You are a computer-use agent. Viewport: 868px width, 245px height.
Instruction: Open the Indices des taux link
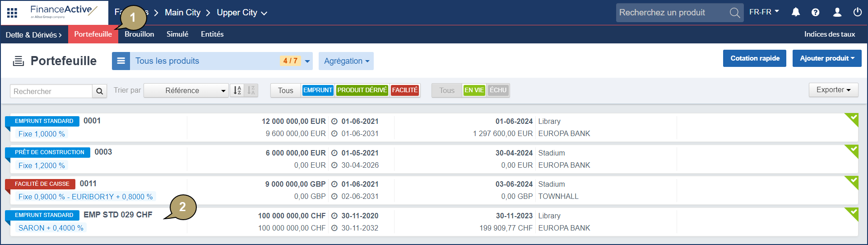click(829, 34)
